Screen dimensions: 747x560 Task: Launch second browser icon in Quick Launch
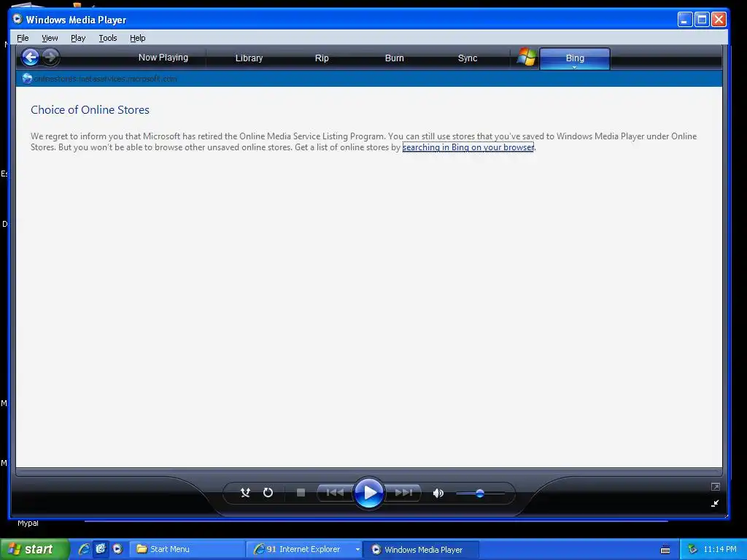point(101,549)
